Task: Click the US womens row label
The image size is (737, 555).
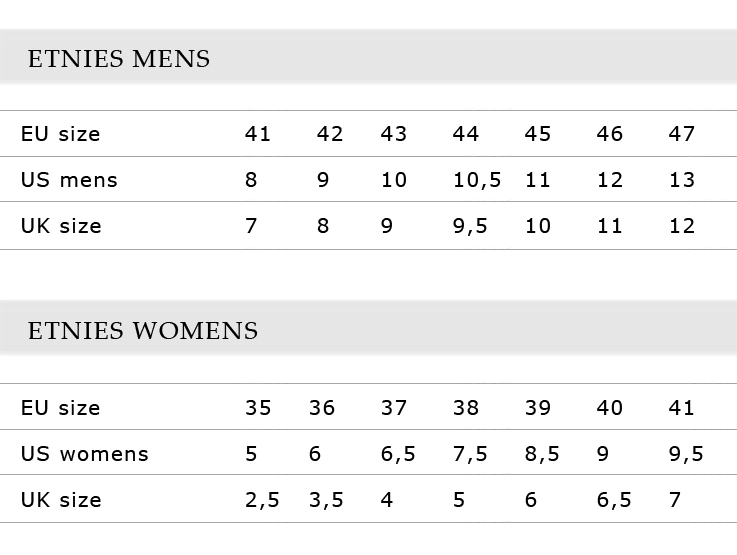Action: [85, 454]
